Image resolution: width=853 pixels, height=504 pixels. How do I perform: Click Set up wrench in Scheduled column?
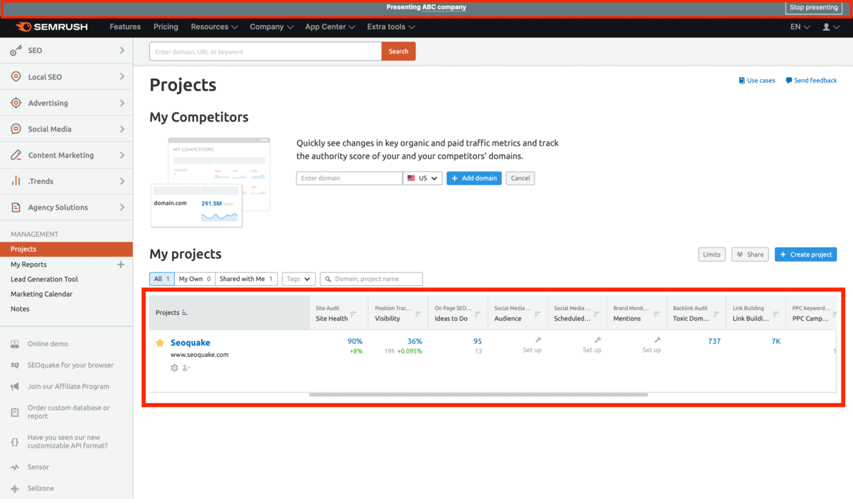click(598, 341)
